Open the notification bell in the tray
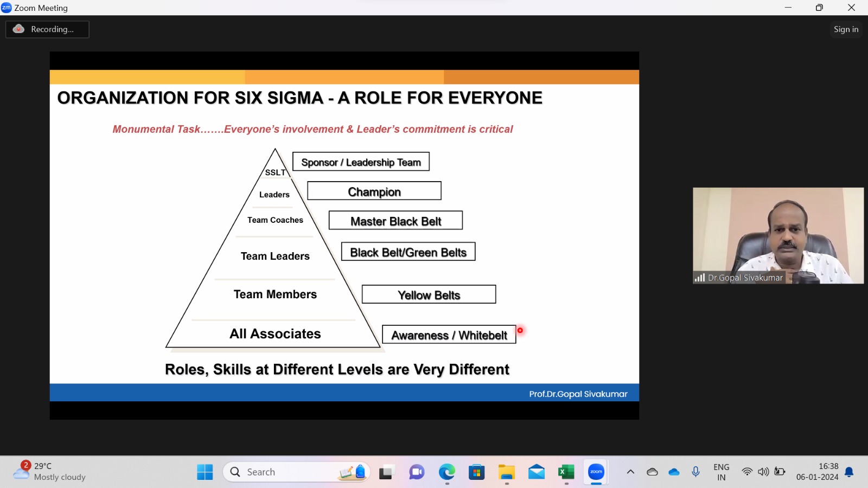 pyautogui.click(x=850, y=472)
